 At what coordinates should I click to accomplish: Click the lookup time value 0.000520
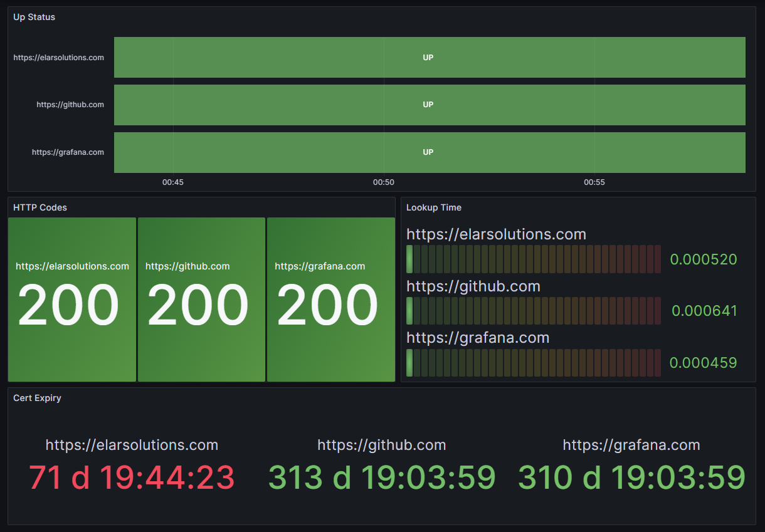[704, 259]
